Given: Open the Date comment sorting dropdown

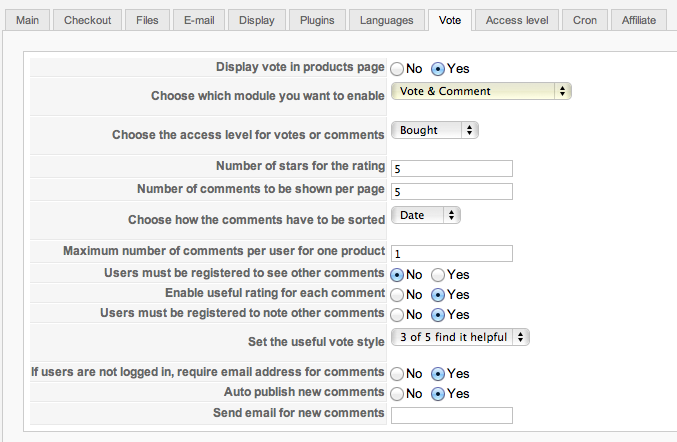Looking at the screenshot, I should click(x=426, y=214).
